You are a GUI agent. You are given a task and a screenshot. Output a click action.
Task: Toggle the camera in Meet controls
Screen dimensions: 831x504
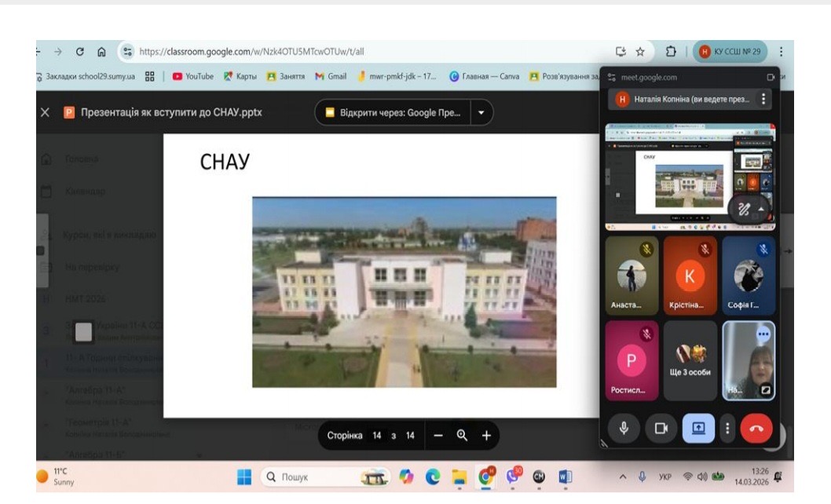[x=661, y=428]
